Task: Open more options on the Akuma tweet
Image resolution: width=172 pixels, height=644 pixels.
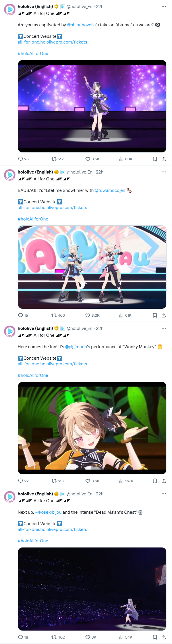Action: coord(164,6)
